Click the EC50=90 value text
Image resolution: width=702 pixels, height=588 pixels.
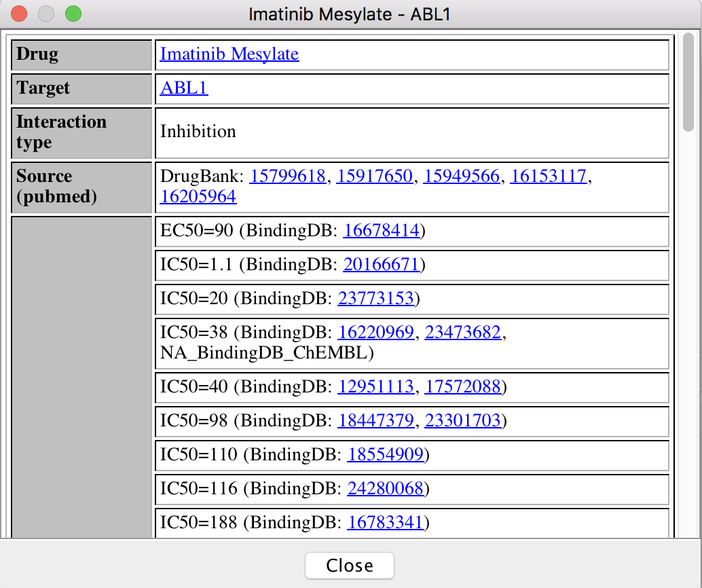(x=196, y=230)
